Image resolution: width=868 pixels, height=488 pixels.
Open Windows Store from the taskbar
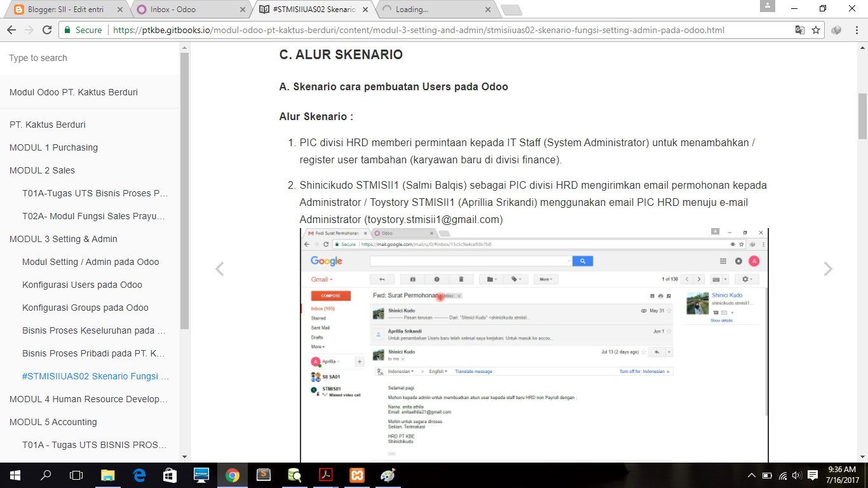[x=170, y=475]
